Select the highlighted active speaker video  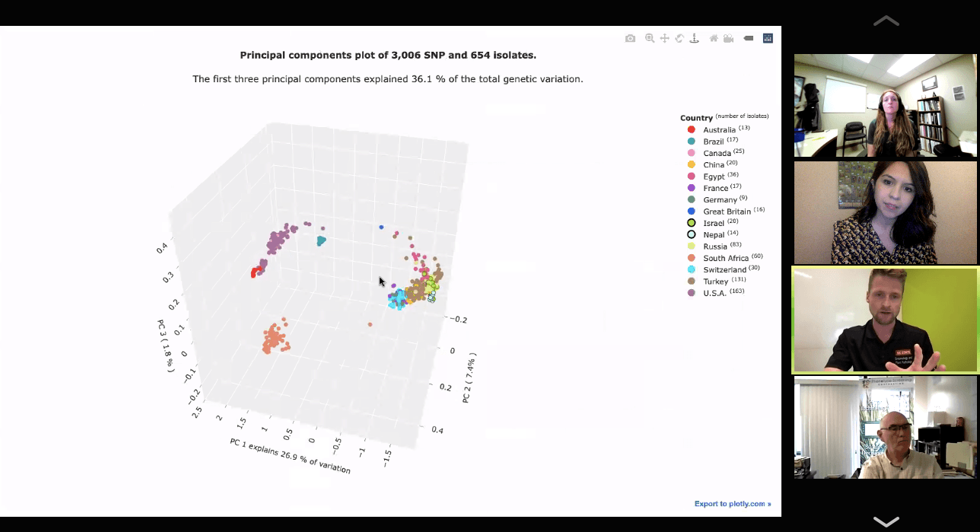[886, 320]
